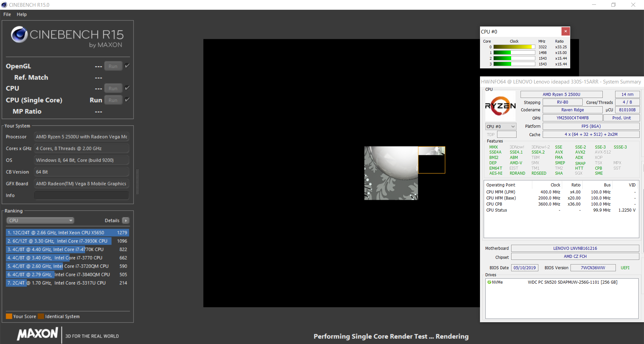Select the WDC PC SN520 drive entry
The width and height of the screenshot is (644, 344).
pos(561,282)
